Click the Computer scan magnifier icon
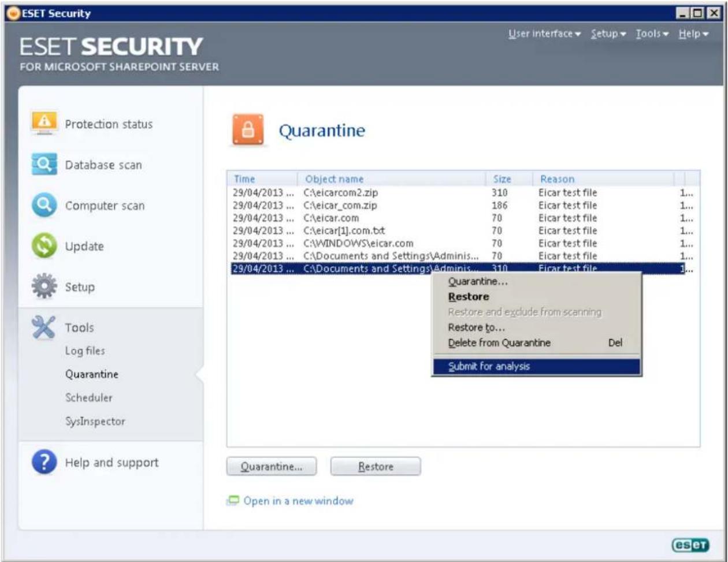Screen dimensions: 728x562 (x=43, y=205)
